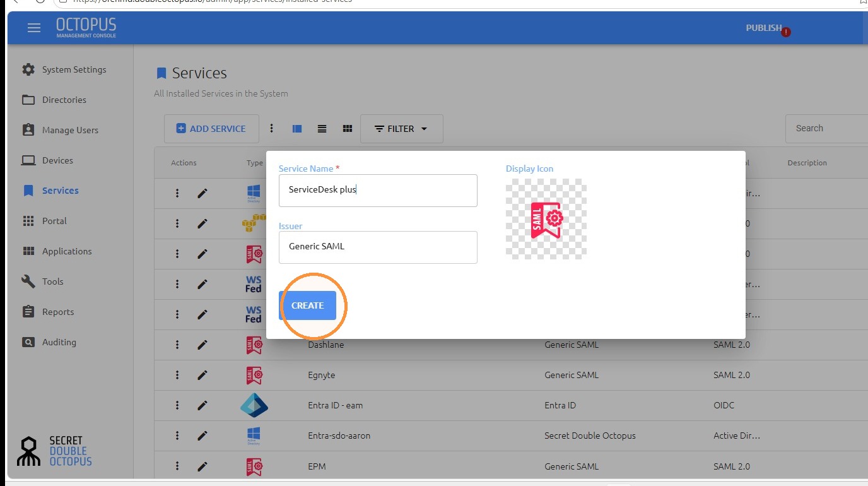Viewport: 868px width, 486px height.
Task: Click the Tools wrench icon
Action: click(28, 282)
